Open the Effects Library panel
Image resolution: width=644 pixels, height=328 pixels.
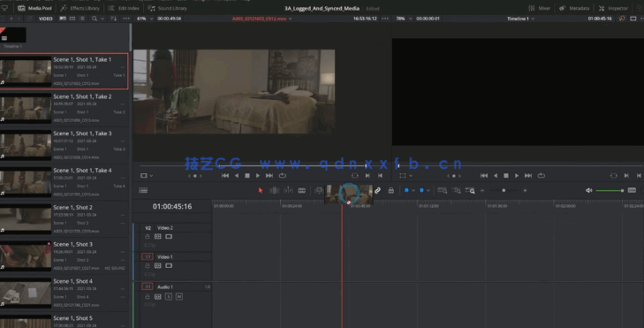[x=80, y=8]
